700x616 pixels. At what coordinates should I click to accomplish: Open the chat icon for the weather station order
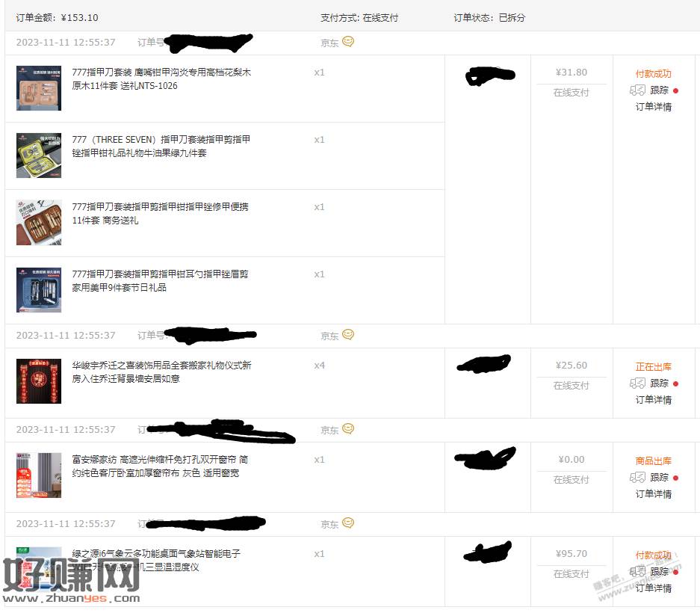pyautogui.click(x=348, y=523)
